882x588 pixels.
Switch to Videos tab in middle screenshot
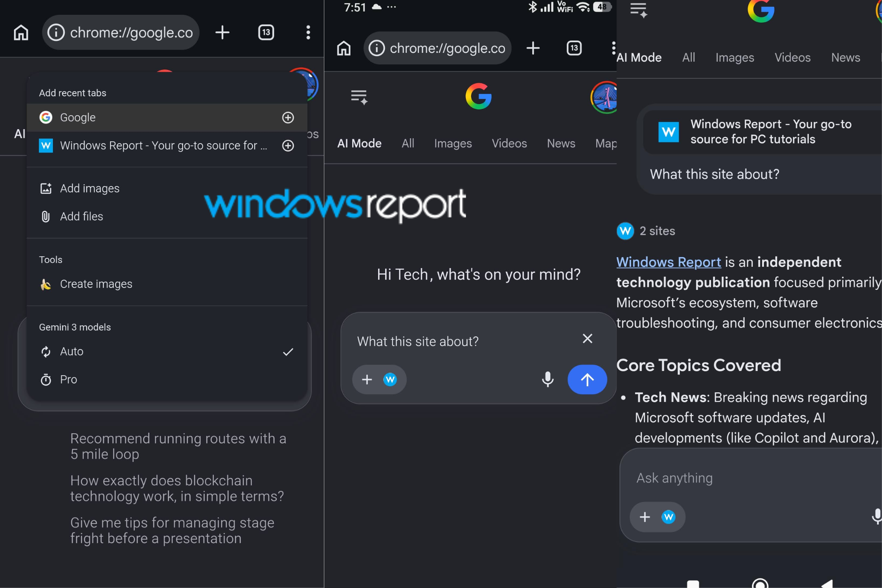(x=509, y=144)
